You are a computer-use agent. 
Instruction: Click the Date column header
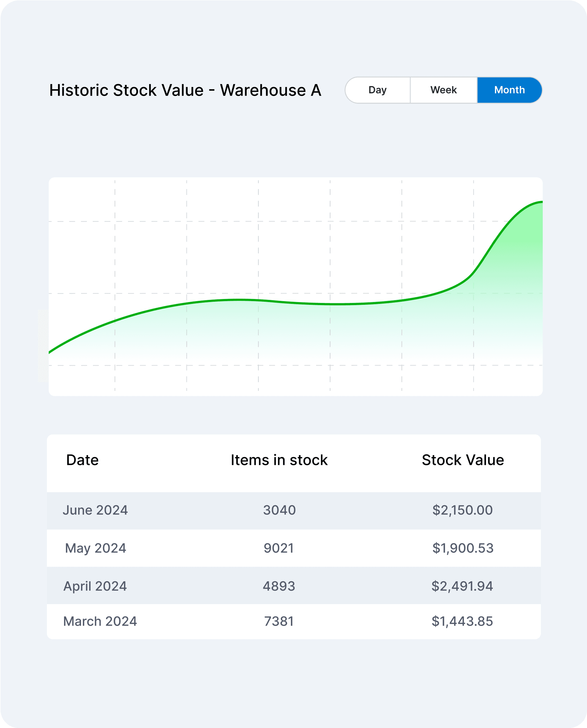[82, 460]
